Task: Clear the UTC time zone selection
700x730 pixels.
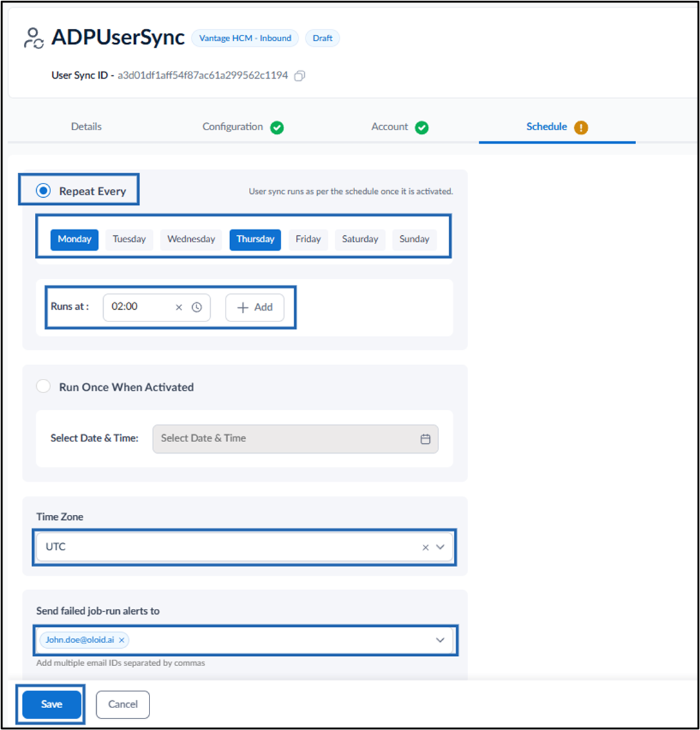Action: (x=425, y=548)
